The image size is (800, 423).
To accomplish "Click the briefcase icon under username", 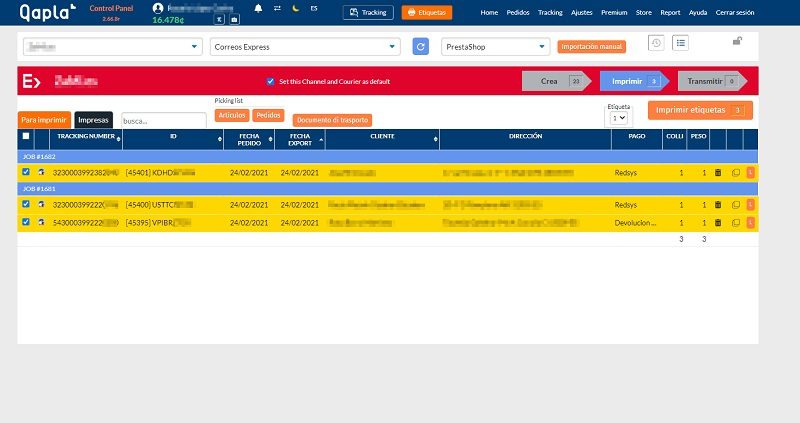I will tap(234, 19).
